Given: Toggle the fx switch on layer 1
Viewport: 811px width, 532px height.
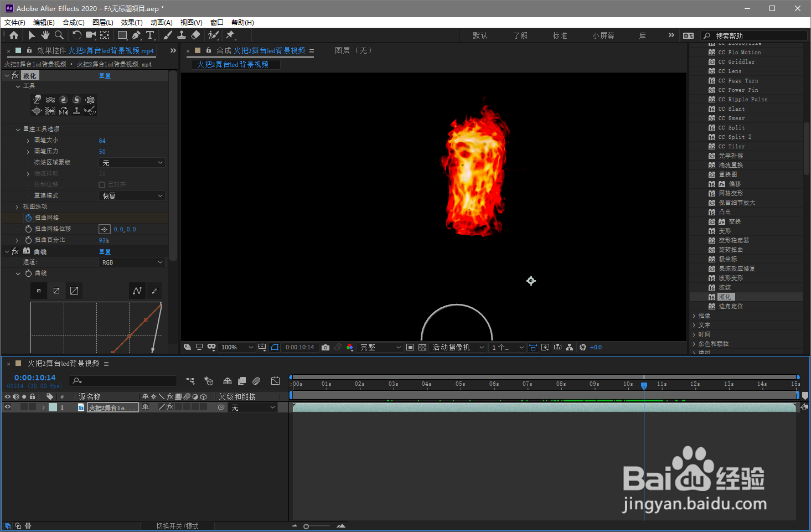Looking at the screenshot, I should [x=171, y=407].
